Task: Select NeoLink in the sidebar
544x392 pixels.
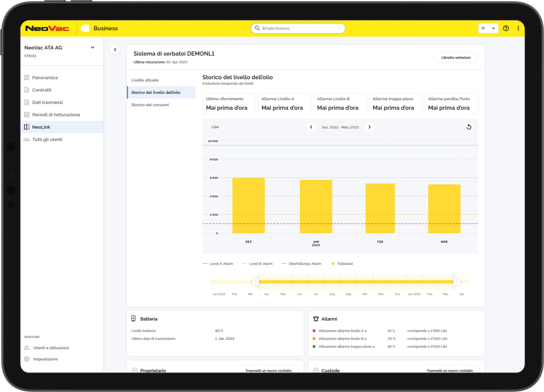Action: (x=62, y=127)
